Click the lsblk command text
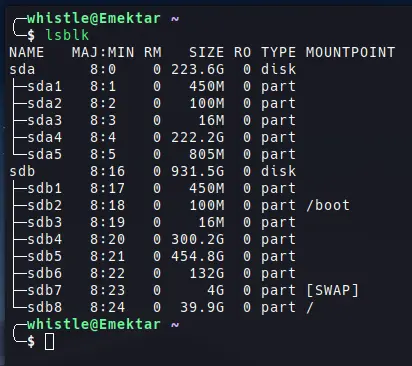 67,35
